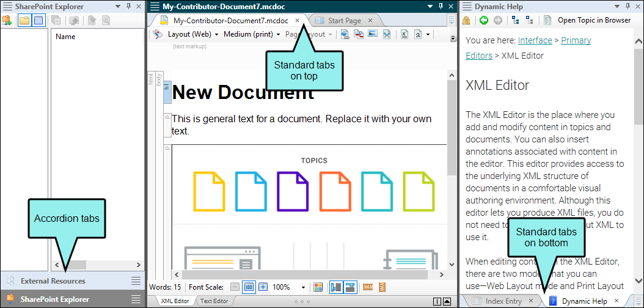The height and width of the screenshot is (308, 644).
Task: Click the green Back arrow in Dynamic Help
Action: [x=483, y=20]
